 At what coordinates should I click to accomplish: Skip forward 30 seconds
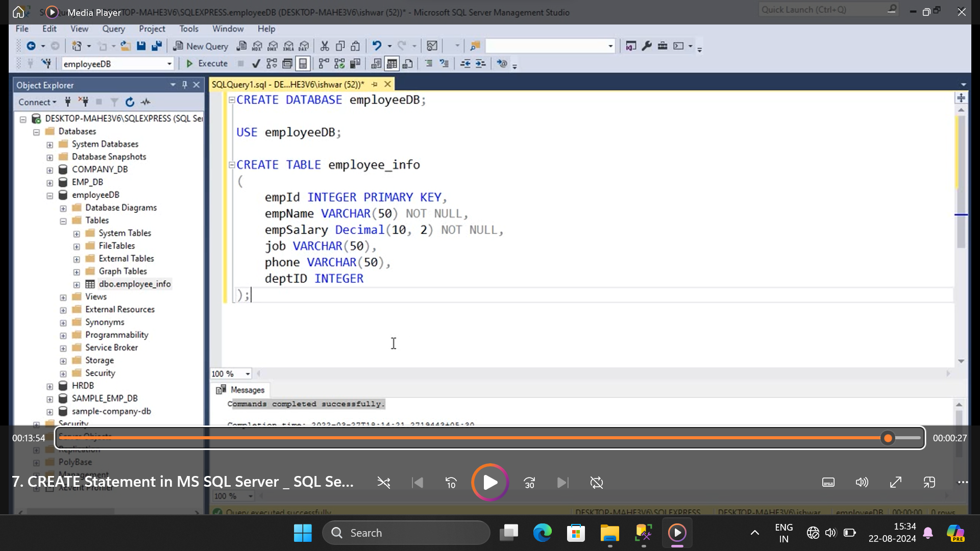click(529, 482)
